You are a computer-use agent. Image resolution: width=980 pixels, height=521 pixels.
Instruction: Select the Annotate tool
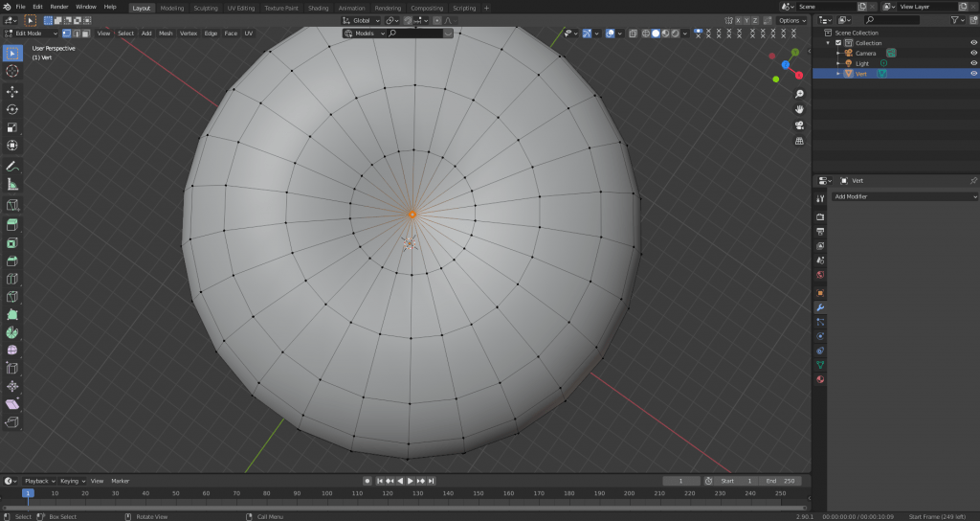point(12,167)
